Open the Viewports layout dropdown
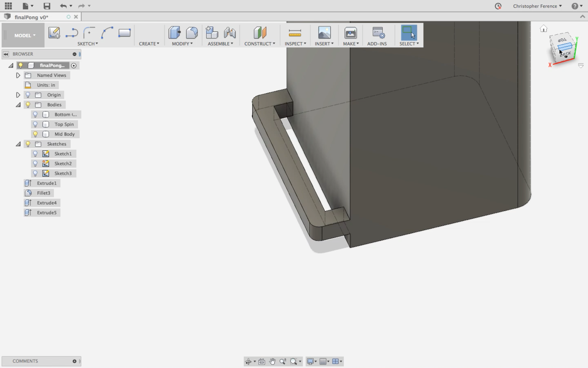The height and width of the screenshot is (368, 588). tap(337, 361)
